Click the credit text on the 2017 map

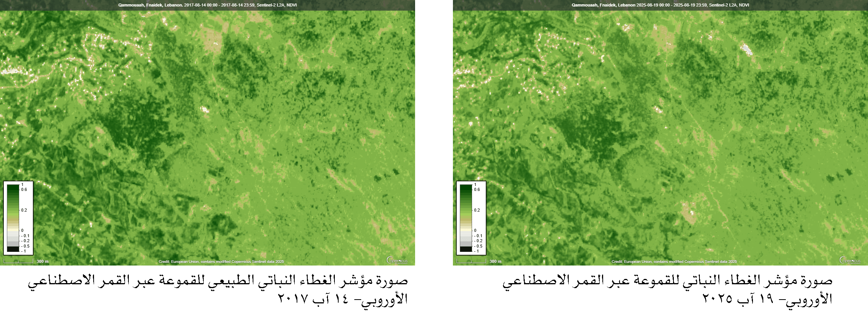tap(221, 262)
